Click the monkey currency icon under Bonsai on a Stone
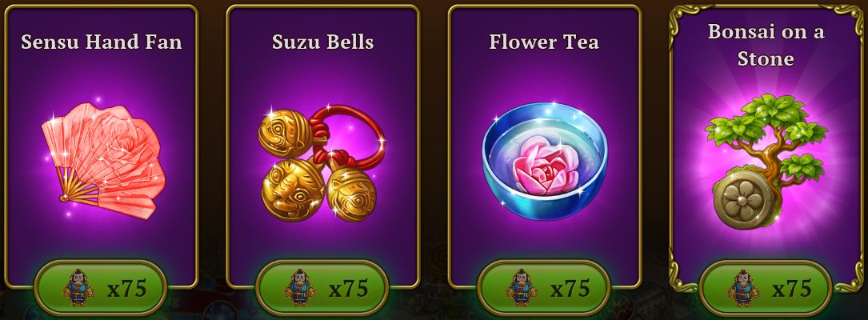Image resolution: width=868 pixels, height=320 pixels. coord(743,287)
